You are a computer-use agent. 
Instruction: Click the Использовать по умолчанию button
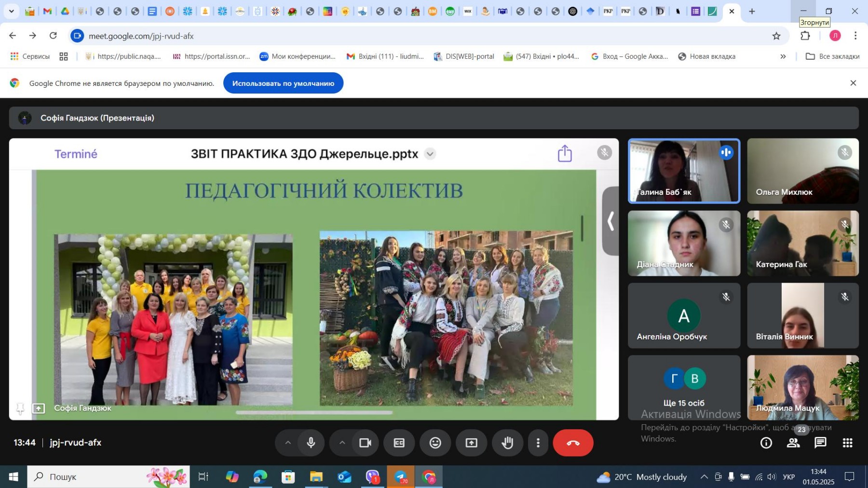tap(283, 83)
